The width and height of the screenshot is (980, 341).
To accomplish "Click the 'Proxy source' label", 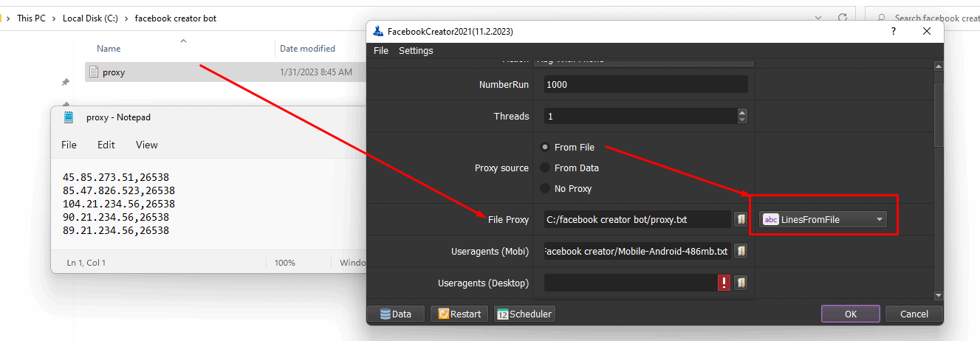I will [x=501, y=168].
